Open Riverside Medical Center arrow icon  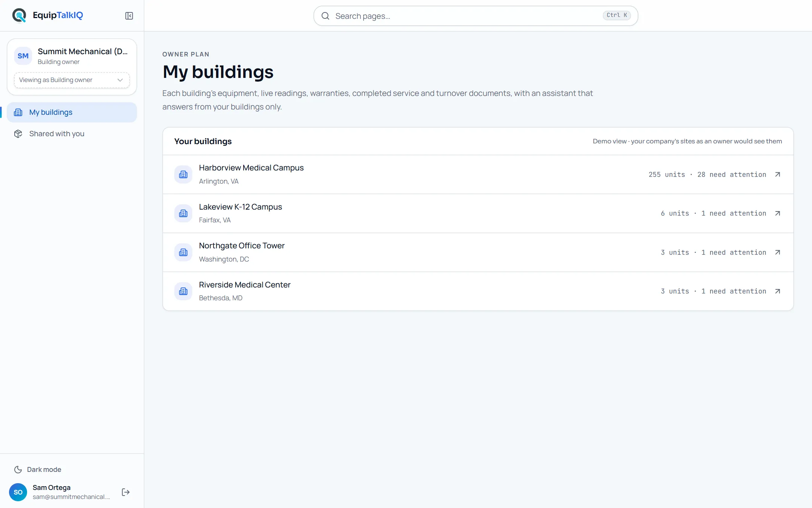click(778, 291)
